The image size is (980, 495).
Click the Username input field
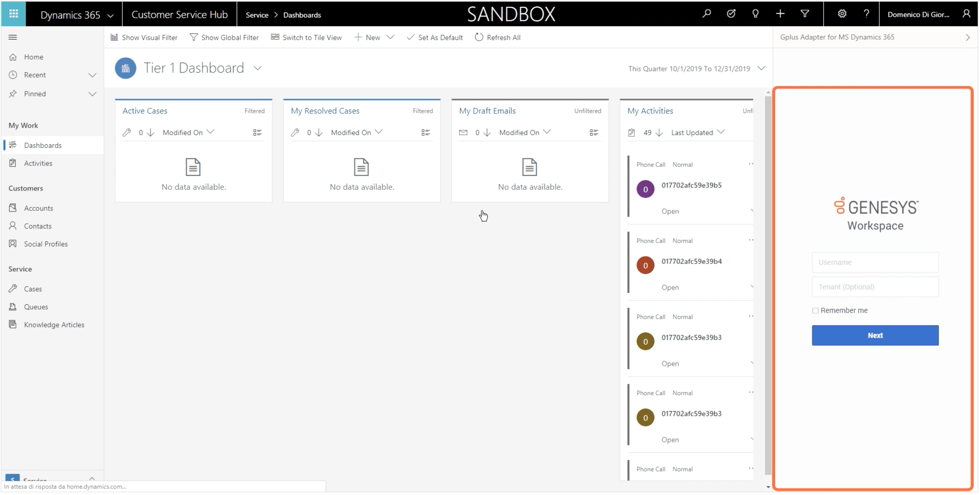pos(875,262)
